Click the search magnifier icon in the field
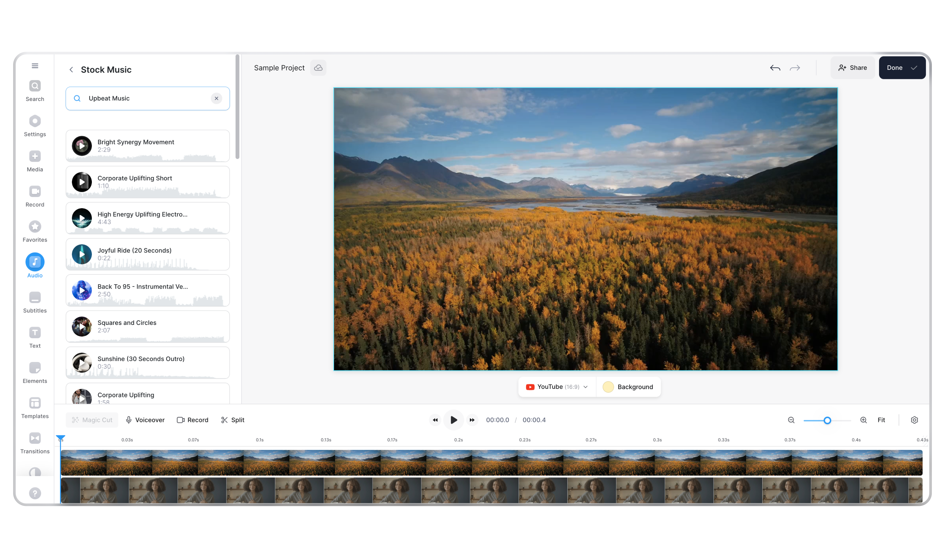Image resolution: width=945 pixels, height=560 pixels. pyautogui.click(x=77, y=98)
